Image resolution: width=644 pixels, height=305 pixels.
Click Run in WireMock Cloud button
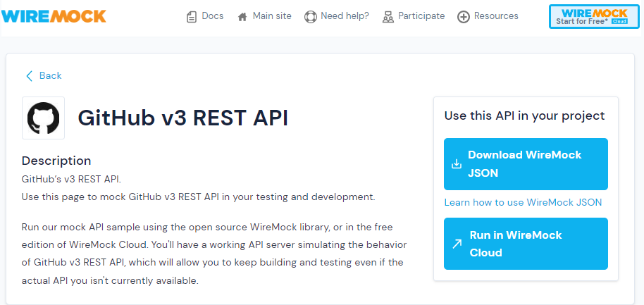coord(526,244)
